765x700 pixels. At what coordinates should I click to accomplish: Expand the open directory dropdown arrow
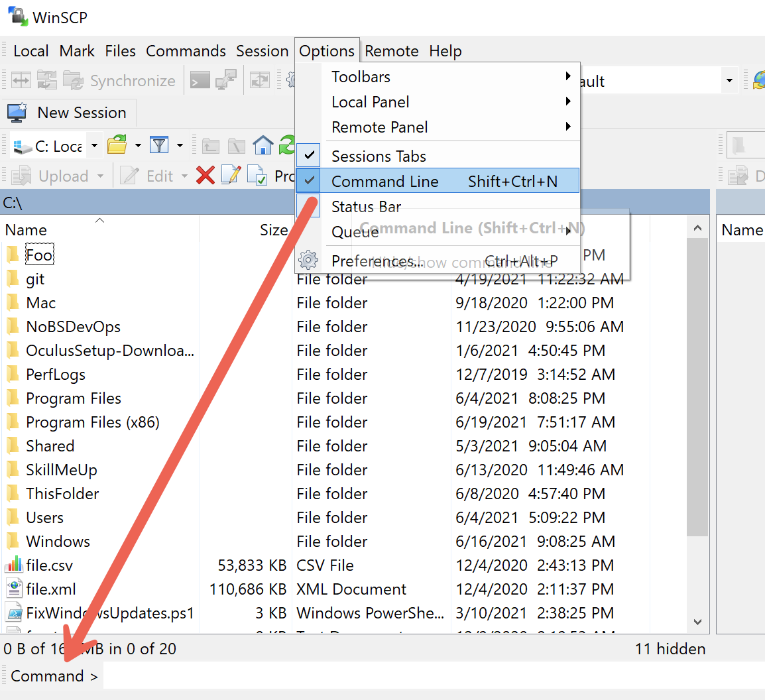pos(138,145)
